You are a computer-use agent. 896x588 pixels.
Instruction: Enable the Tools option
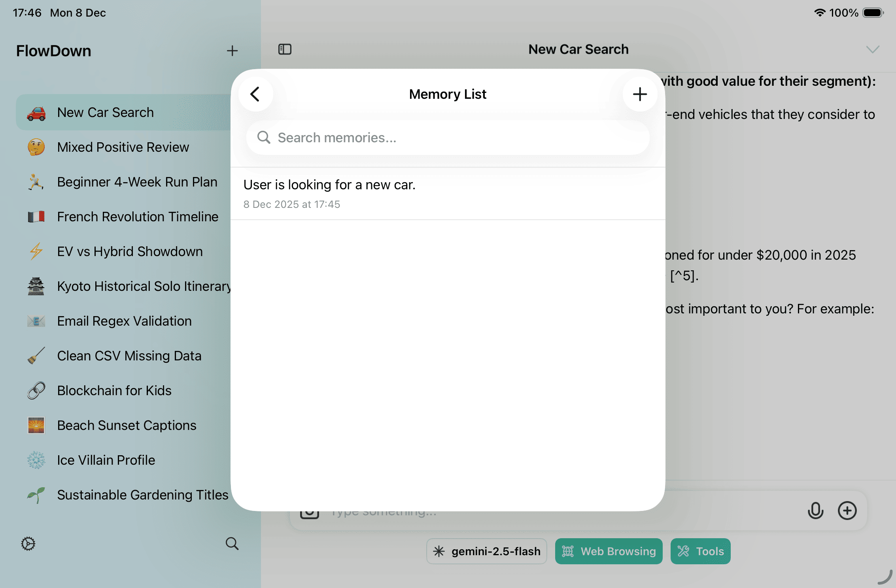(700, 551)
